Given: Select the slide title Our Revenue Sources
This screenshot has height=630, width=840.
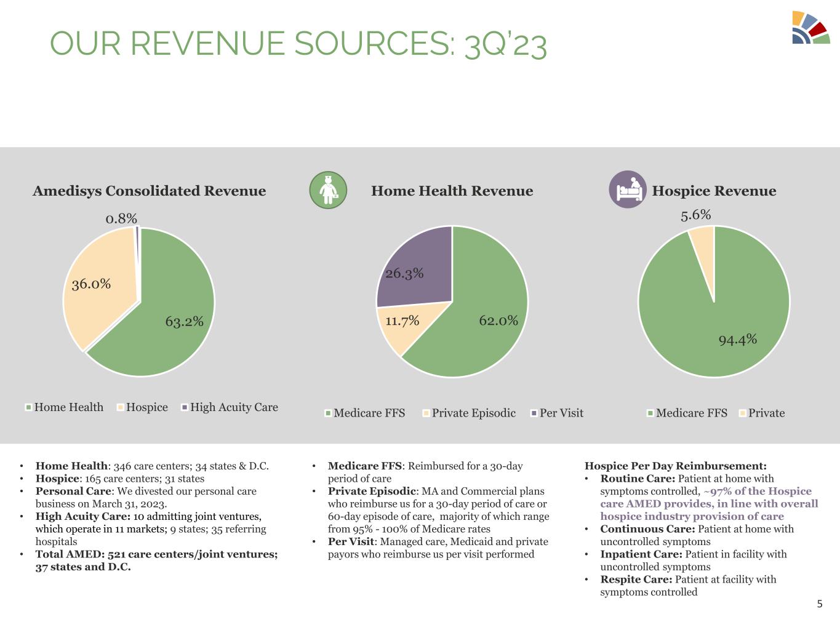Looking at the screenshot, I should pyautogui.click(x=298, y=44).
